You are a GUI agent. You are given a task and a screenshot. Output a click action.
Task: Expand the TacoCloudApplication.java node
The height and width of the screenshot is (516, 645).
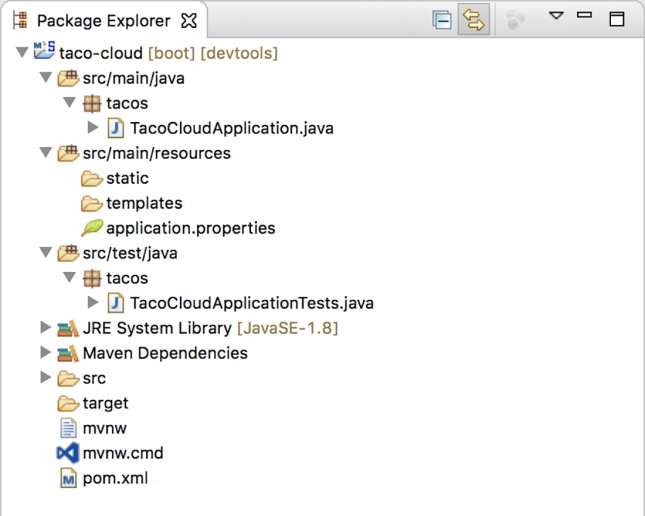coord(93,128)
